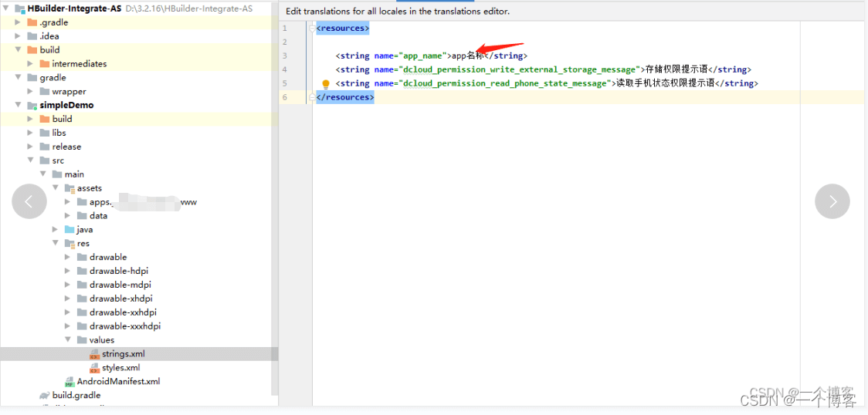
Task: Expand the .gradle folder
Action: click(x=19, y=22)
